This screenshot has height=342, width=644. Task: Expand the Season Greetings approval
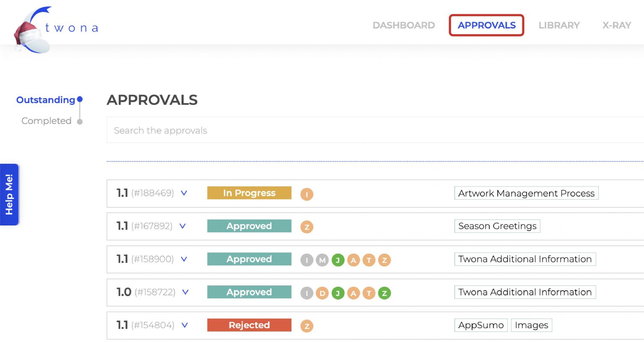coord(182,226)
